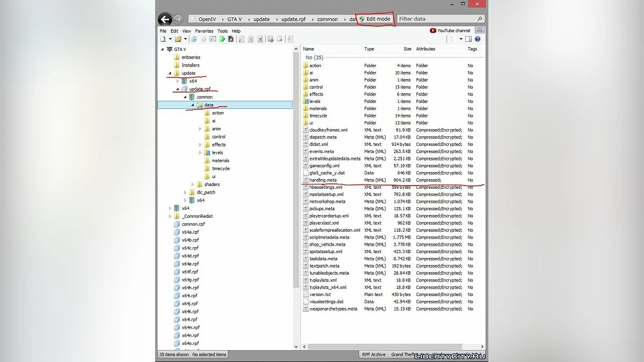Collapse the update.rpf tree node

pyautogui.click(x=178, y=89)
